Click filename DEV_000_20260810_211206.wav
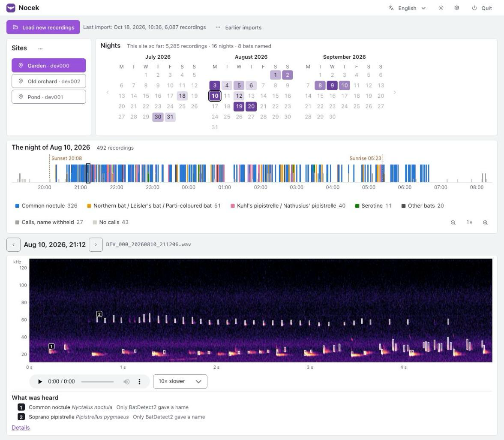The width and height of the screenshot is (504, 440). pyautogui.click(x=148, y=244)
